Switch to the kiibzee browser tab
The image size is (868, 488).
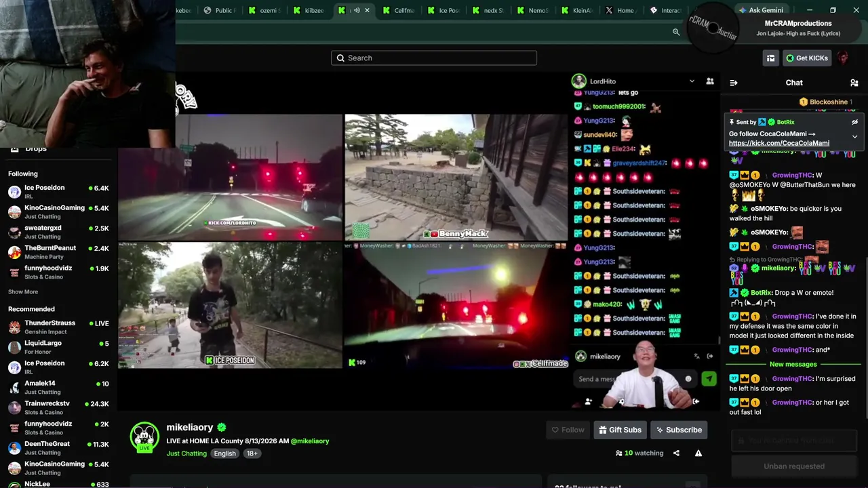tap(309, 10)
